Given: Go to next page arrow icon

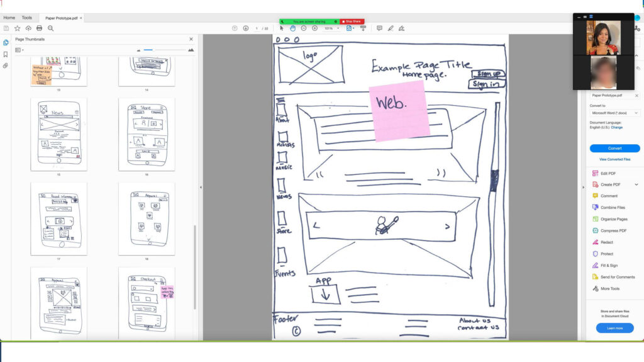Looking at the screenshot, I should click(x=246, y=28).
